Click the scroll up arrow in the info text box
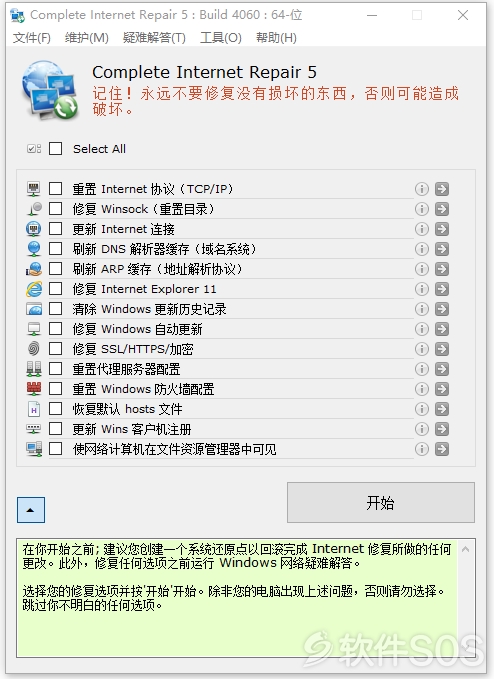The height and width of the screenshot is (679, 494). (466, 549)
